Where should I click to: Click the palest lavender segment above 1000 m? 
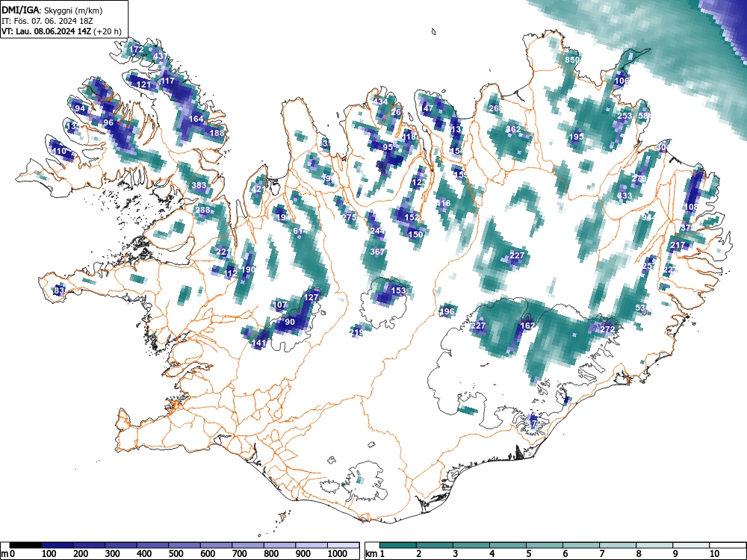(x=344, y=545)
